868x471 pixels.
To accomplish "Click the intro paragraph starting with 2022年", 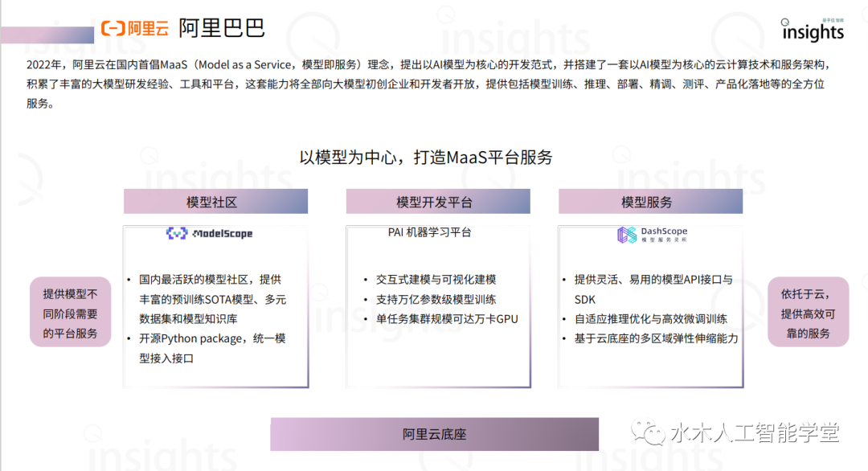I will tap(426, 84).
